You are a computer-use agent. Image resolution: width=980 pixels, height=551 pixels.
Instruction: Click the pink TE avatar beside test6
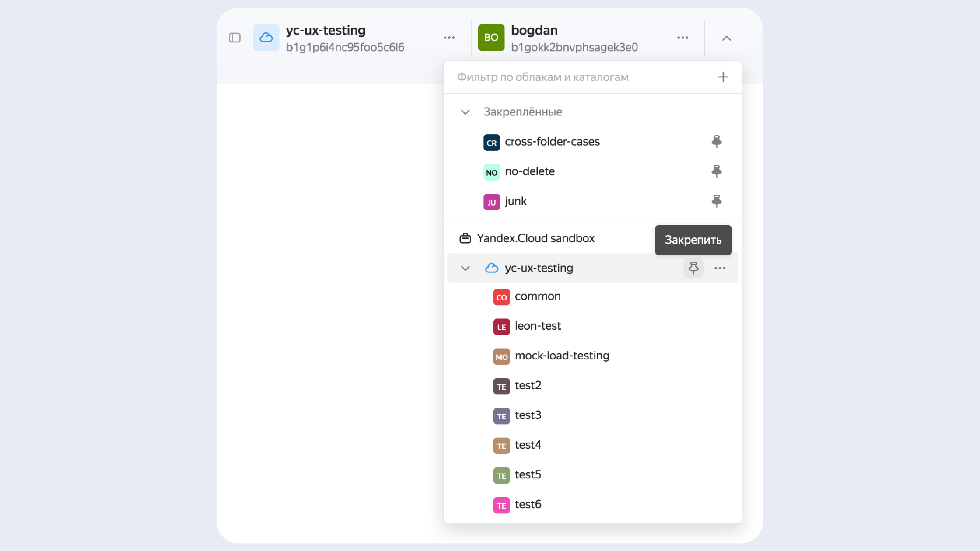[502, 506]
